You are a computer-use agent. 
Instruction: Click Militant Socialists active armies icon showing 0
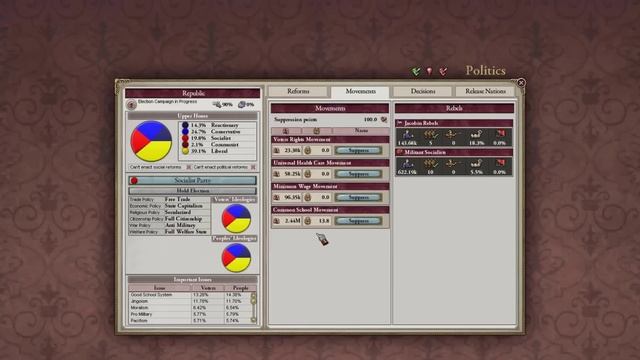452,163
